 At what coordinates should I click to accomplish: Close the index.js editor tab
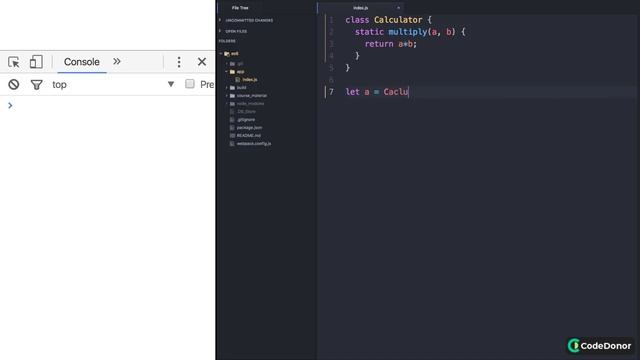pos(398,8)
